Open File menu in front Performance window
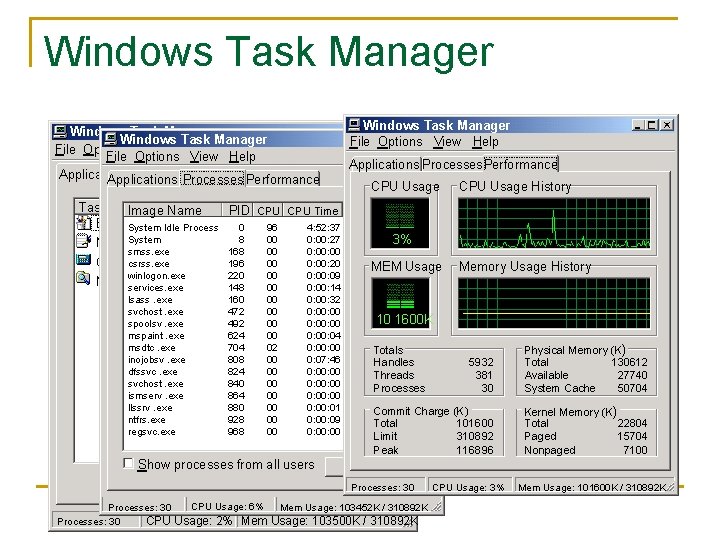This screenshot has width=720, height=540. [360, 142]
